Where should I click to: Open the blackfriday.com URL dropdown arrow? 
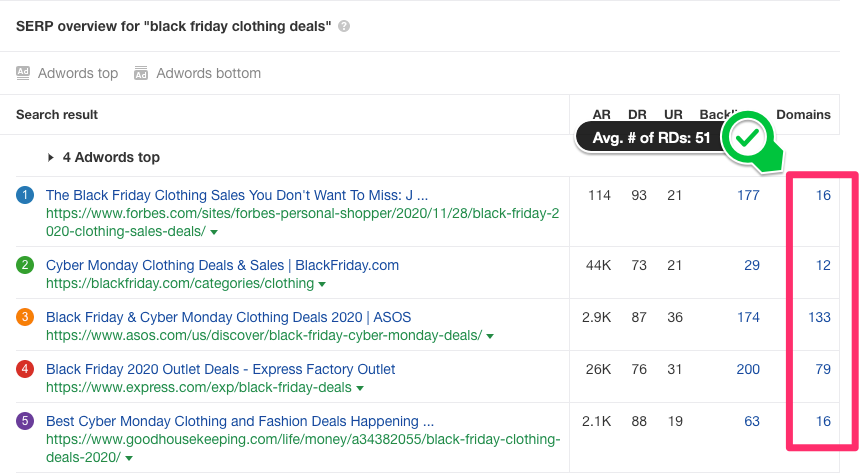tap(323, 284)
